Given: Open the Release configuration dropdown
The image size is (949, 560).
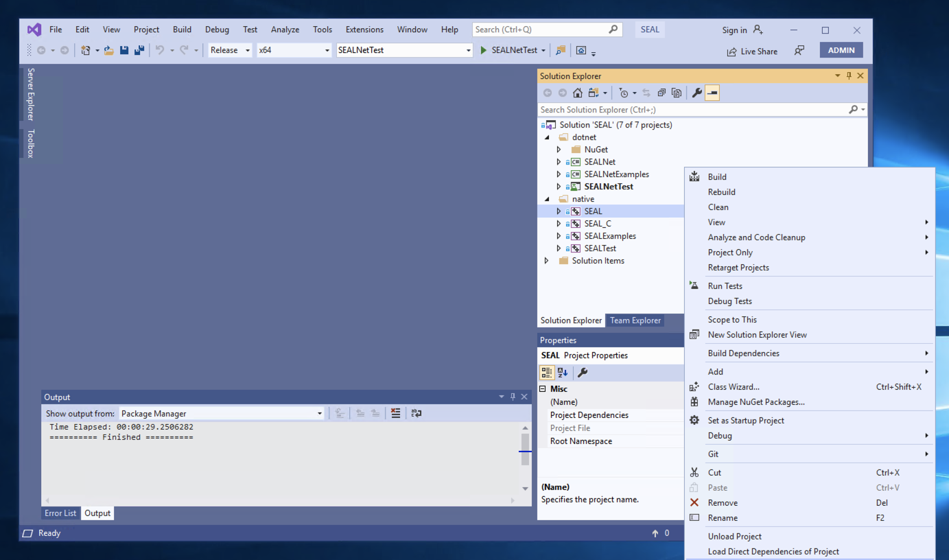Looking at the screenshot, I should pos(230,50).
